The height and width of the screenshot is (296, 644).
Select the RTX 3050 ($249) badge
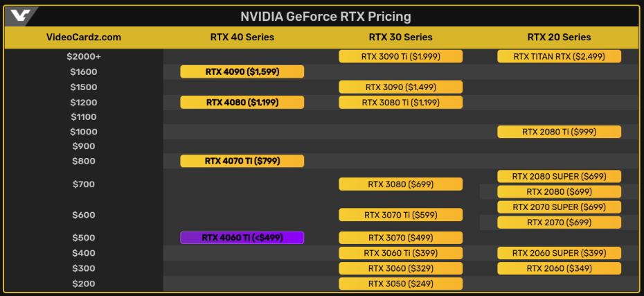[400, 284]
